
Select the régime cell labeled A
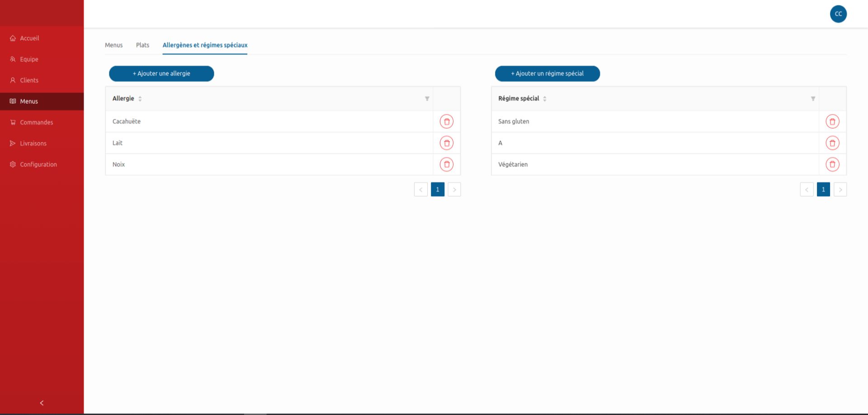tap(655, 143)
